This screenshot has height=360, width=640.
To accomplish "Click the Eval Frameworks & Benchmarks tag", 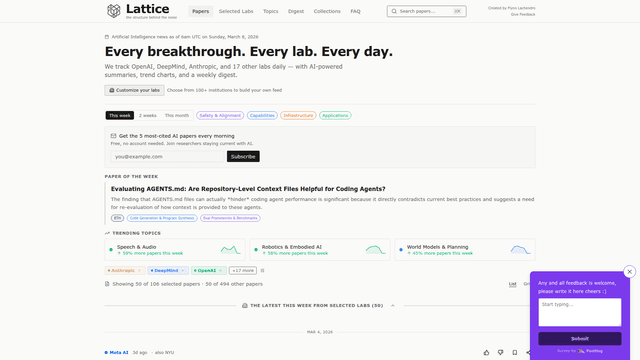I will 230,218.
